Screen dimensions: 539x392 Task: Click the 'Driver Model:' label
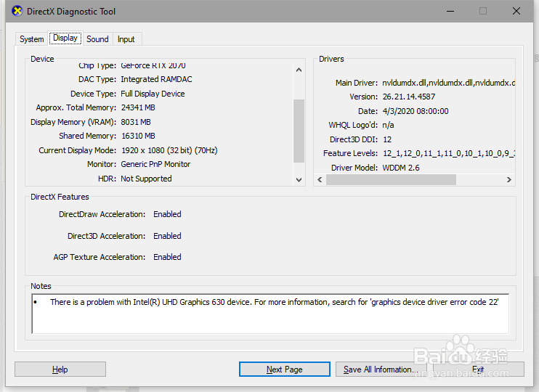click(x=354, y=168)
